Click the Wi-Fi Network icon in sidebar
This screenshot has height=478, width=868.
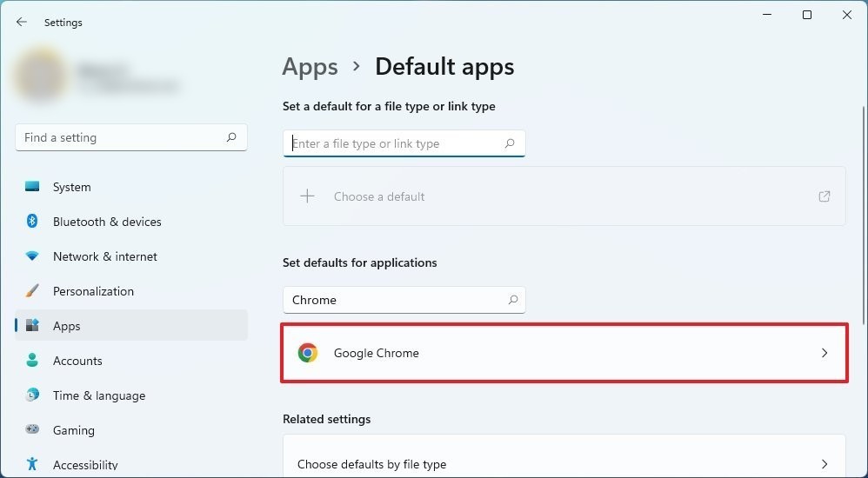click(x=32, y=256)
